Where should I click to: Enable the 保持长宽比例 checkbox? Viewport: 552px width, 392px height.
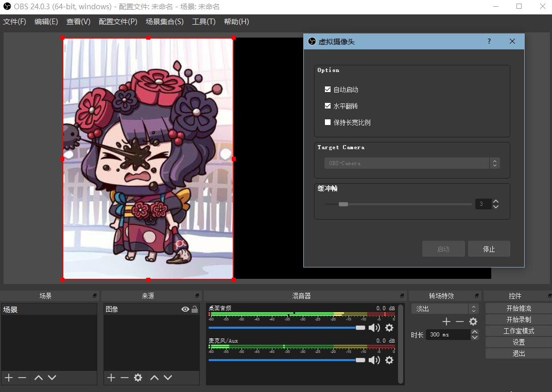click(x=327, y=122)
